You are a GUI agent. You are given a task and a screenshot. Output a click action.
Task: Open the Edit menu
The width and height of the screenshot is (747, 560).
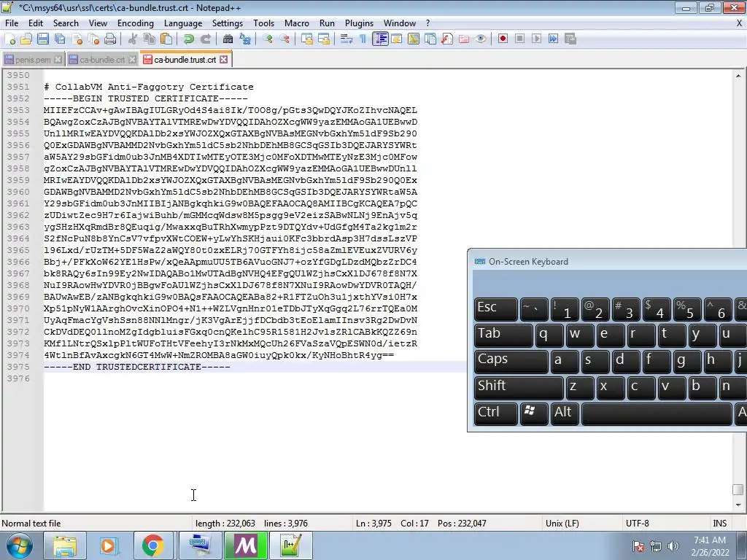tap(36, 23)
